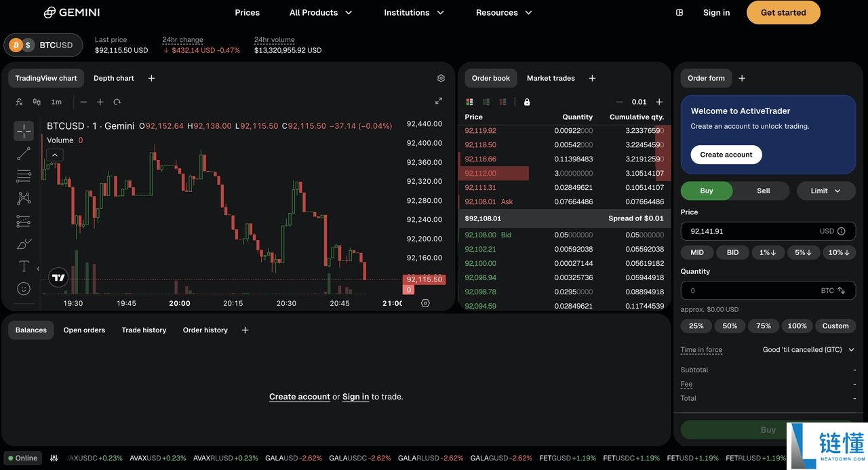Swap quantity currency with BTC arrows icon
This screenshot has width=868, height=470.
[x=842, y=290]
